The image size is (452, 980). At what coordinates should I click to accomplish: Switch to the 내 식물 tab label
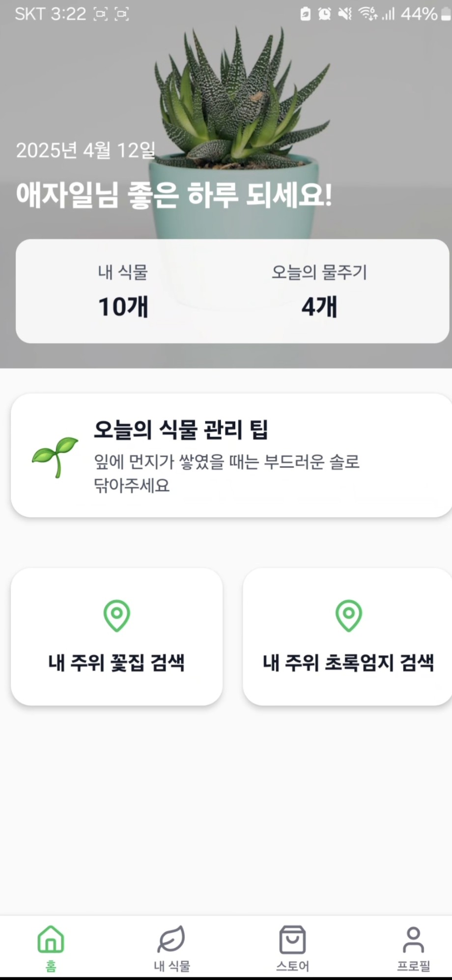tap(171, 966)
